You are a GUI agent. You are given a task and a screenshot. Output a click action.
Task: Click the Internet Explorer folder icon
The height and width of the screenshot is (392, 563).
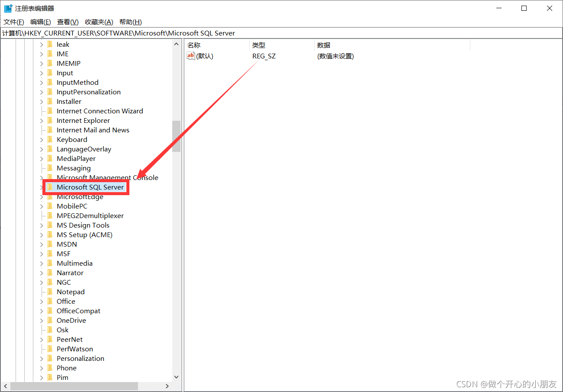point(50,120)
